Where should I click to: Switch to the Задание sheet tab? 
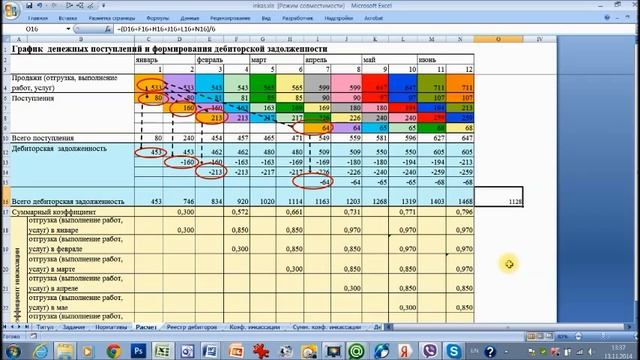coord(74,327)
